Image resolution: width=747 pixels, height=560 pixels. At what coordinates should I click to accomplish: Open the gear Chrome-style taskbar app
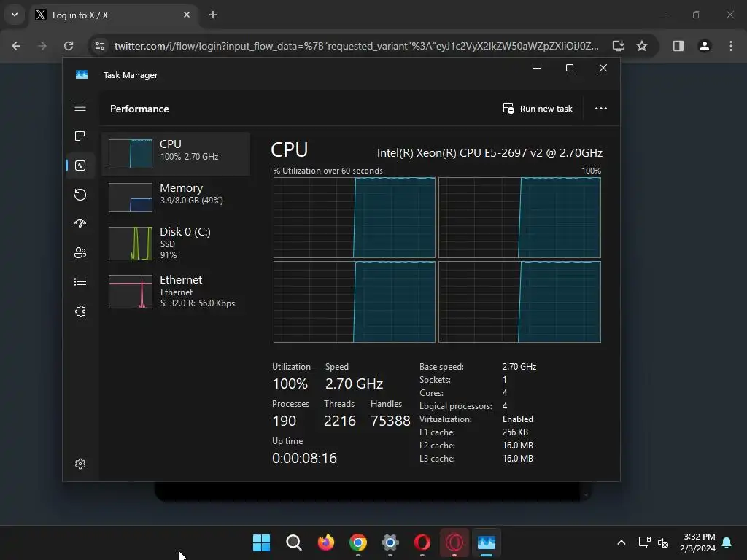click(x=390, y=542)
